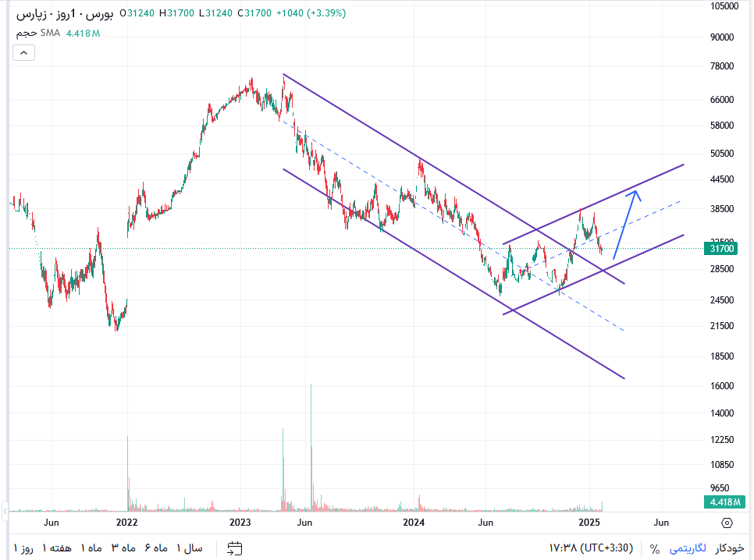Collapse the chart legend with the chevron button
Image resolution: width=754 pixels, height=560 pixels.
(x=23, y=53)
